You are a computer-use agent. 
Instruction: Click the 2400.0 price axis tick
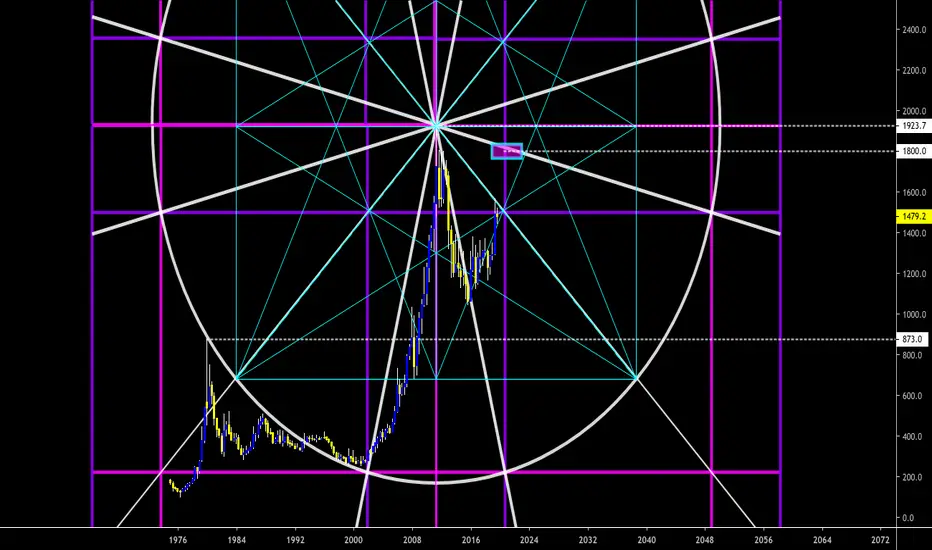click(x=914, y=30)
